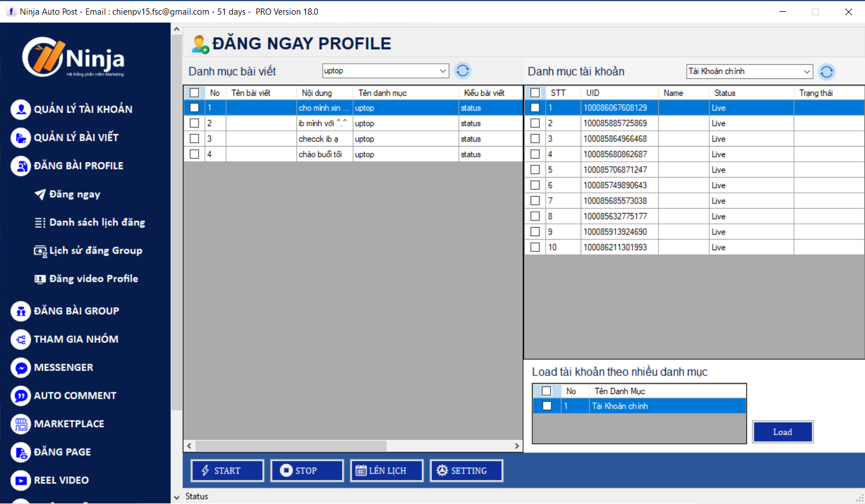Screen dimensions: 865x504
Task: Click UID 100085864966468
Action: (615, 139)
